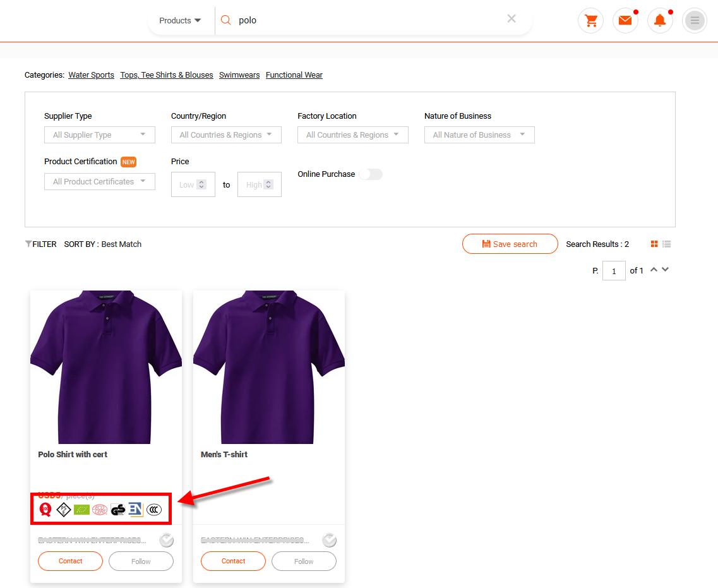Click the Polo Shirt with cert product image

pyautogui.click(x=106, y=367)
